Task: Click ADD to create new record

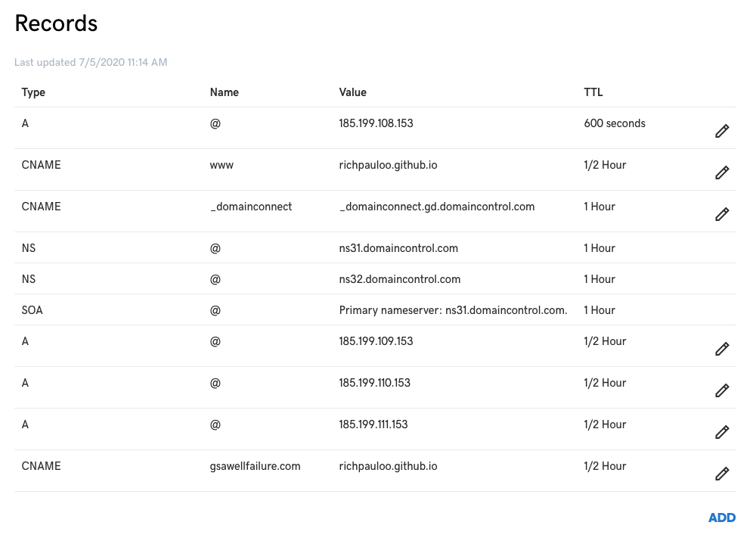Action: (x=722, y=518)
